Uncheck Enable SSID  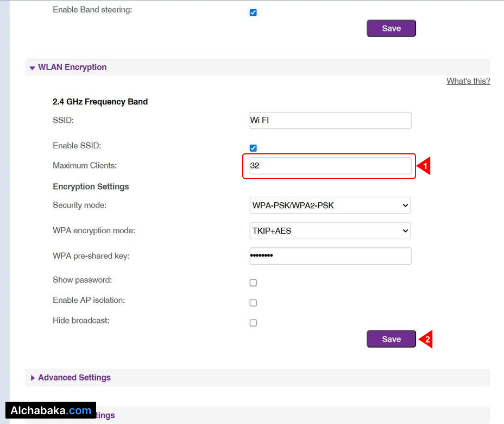pos(253,147)
